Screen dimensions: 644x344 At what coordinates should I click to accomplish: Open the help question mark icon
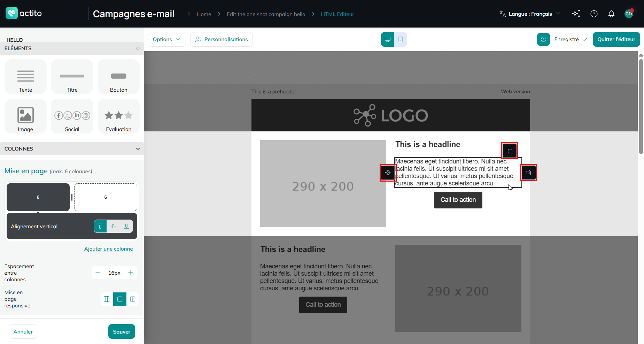tap(594, 14)
